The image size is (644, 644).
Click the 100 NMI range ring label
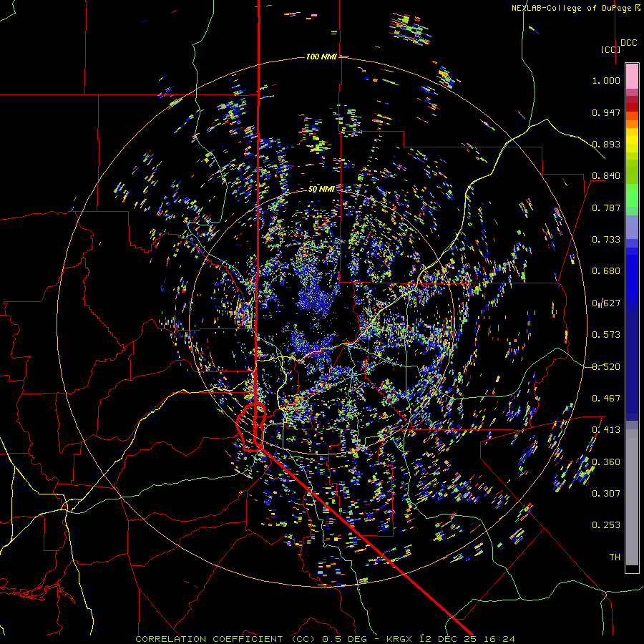tap(321, 57)
